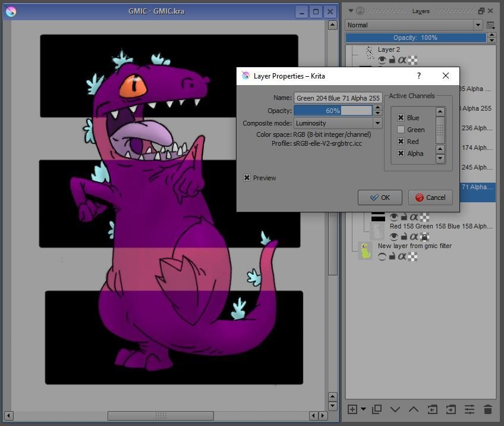Adjust Layers Opacity 100% slider
The width and height of the screenshot is (504, 426).
pos(416,37)
